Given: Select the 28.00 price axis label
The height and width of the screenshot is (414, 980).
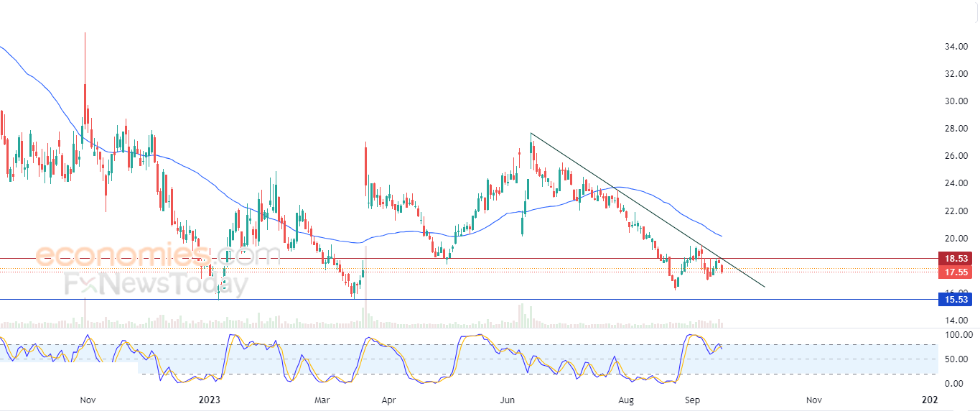Looking at the screenshot, I should (956, 129).
